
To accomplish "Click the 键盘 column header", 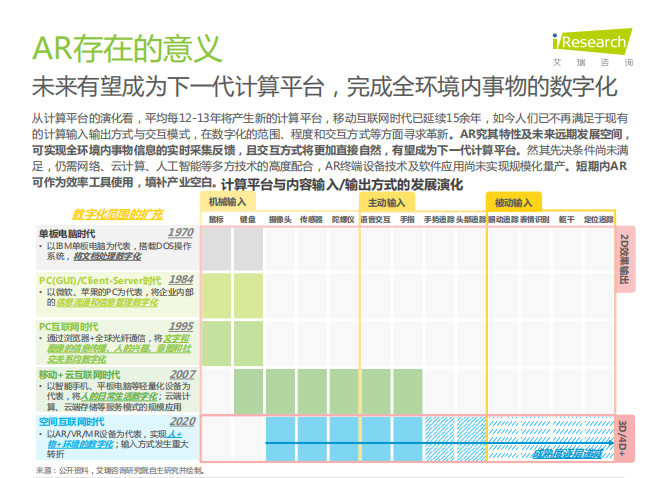I will pos(248,220).
